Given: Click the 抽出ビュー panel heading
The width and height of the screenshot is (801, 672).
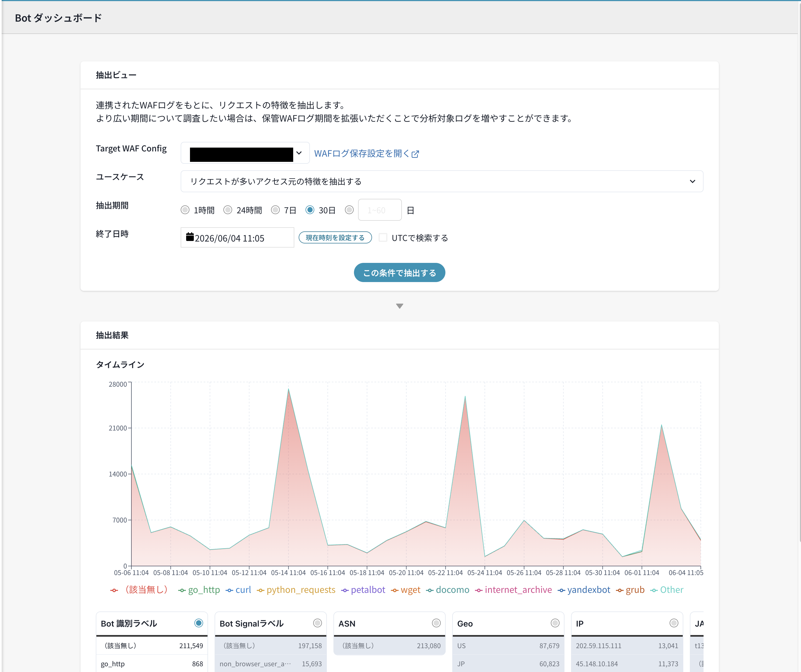Looking at the screenshot, I should pos(116,75).
